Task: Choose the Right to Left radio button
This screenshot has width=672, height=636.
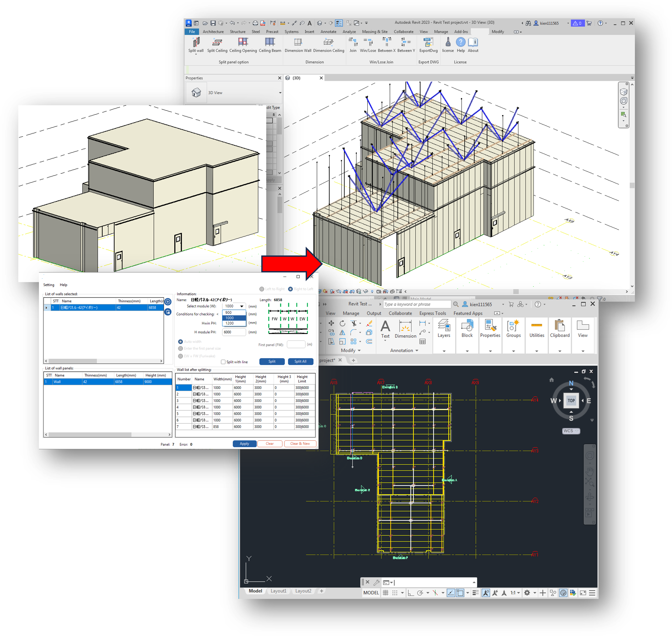Action: pyautogui.click(x=290, y=289)
